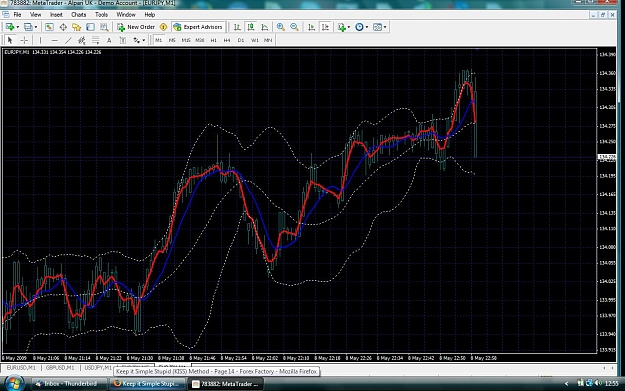Toggle chart Auto Scroll
This screenshot has height=391, width=625.
(311, 27)
